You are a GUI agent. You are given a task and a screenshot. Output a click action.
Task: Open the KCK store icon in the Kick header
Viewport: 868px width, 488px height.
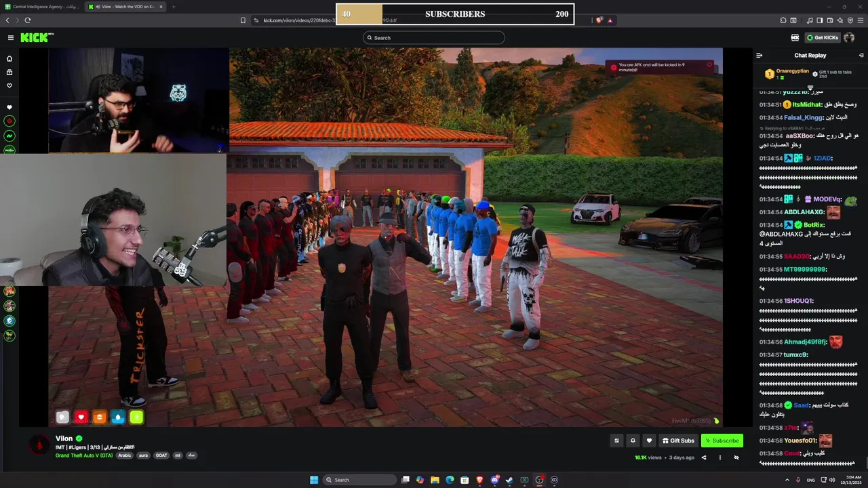795,38
